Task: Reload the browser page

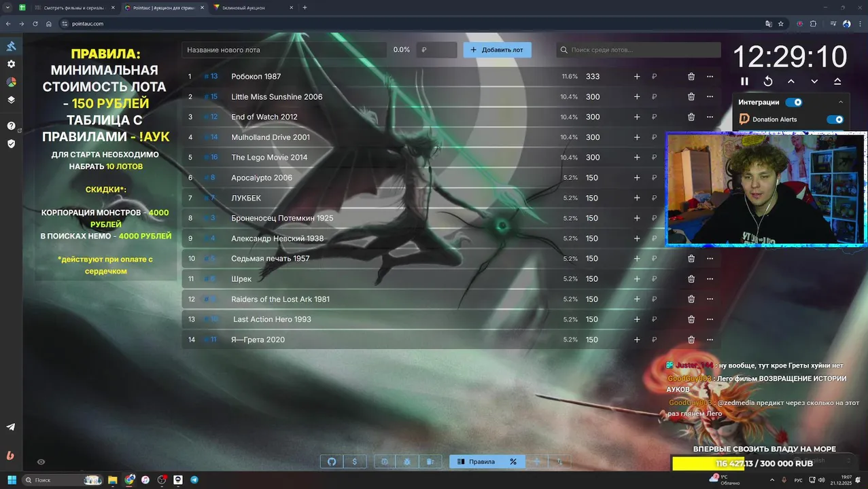Action: click(35, 24)
